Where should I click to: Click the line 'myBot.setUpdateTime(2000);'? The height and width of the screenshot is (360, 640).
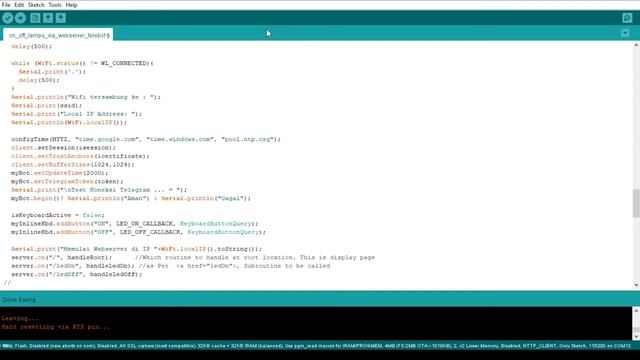(x=60, y=173)
